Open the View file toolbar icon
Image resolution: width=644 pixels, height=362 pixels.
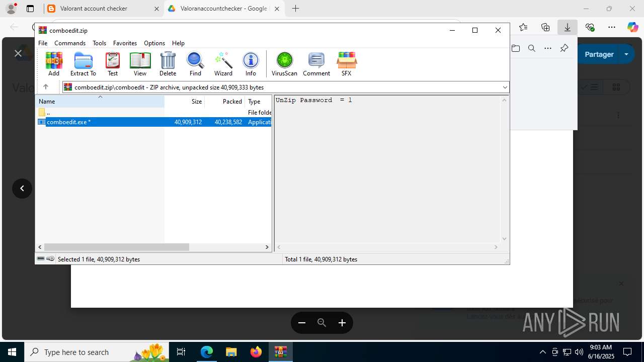pyautogui.click(x=140, y=64)
